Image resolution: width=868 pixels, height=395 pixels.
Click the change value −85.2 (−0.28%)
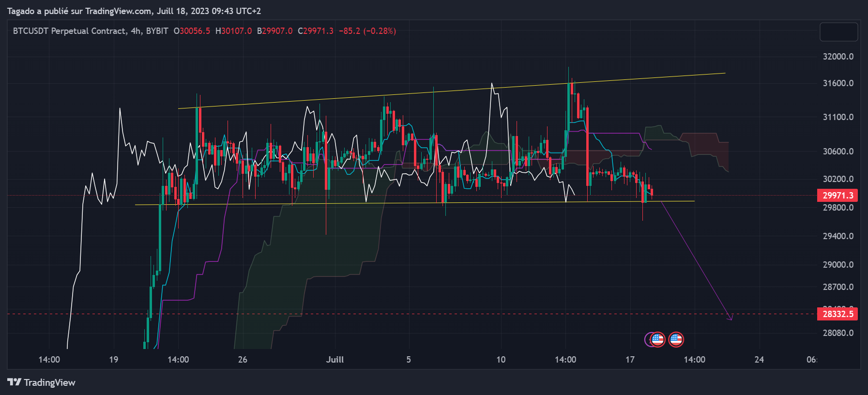coord(367,31)
